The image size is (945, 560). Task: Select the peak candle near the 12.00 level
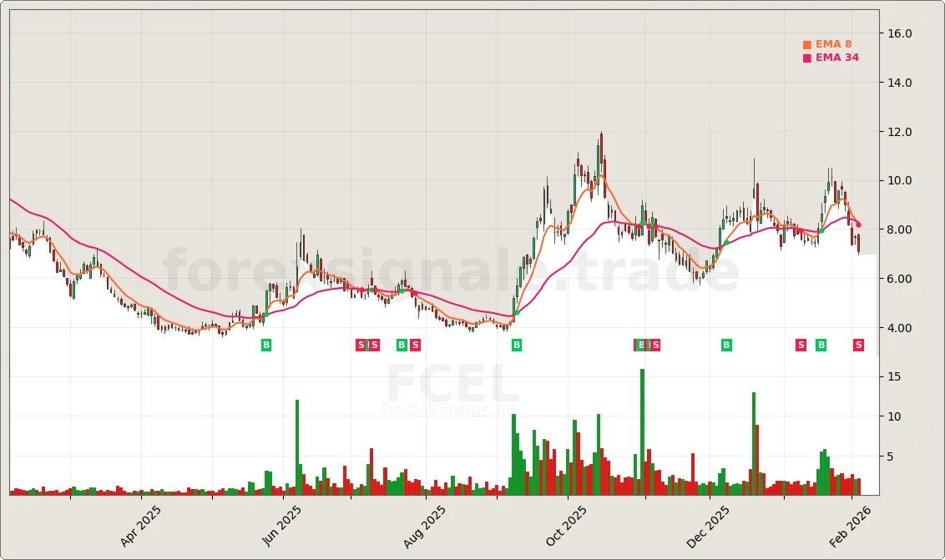[601, 146]
